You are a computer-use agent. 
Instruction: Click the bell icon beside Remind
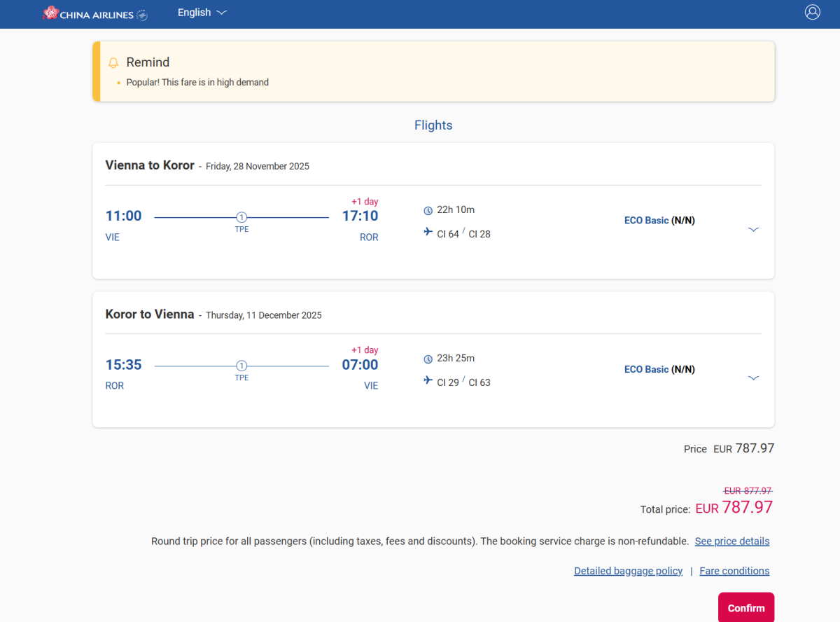pos(113,63)
